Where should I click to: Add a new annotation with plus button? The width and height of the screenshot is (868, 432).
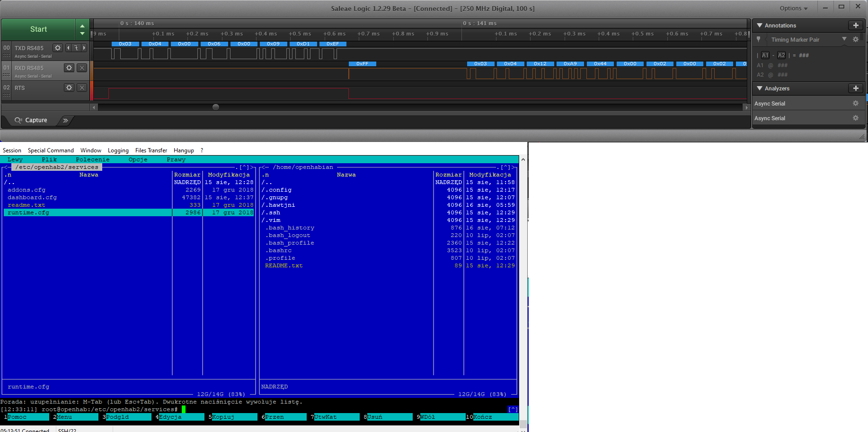pyautogui.click(x=855, y=26)
